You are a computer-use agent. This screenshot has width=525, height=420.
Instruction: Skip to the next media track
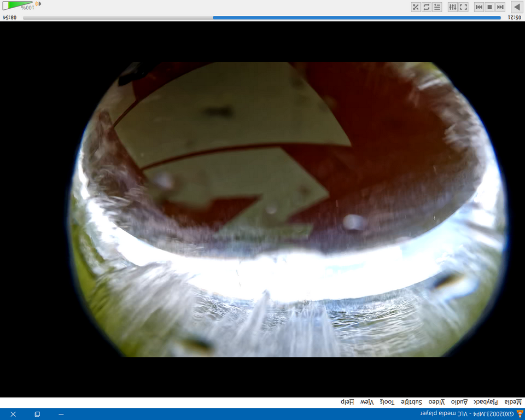(479, 7)
